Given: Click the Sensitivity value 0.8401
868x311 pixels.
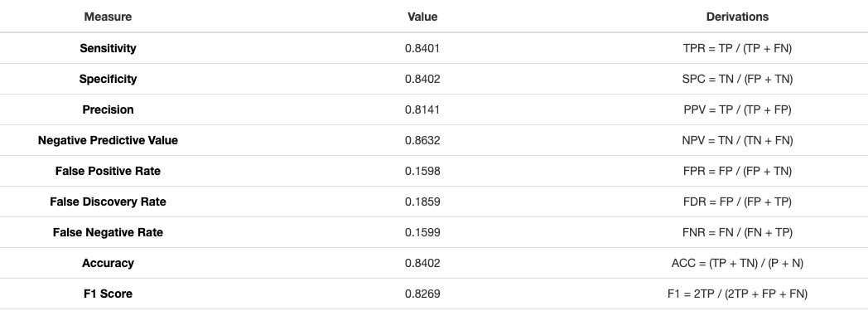Looking at the screenshot, I should [422, 48].
